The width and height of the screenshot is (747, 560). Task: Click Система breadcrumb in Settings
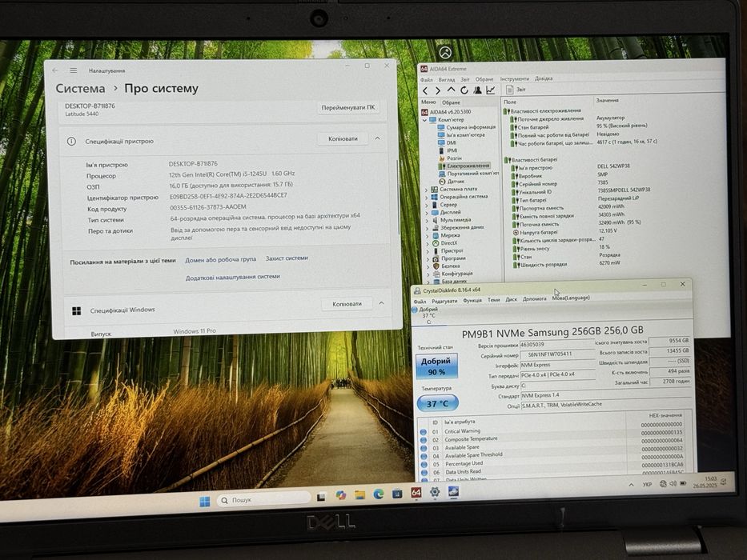tap(80, 89)
